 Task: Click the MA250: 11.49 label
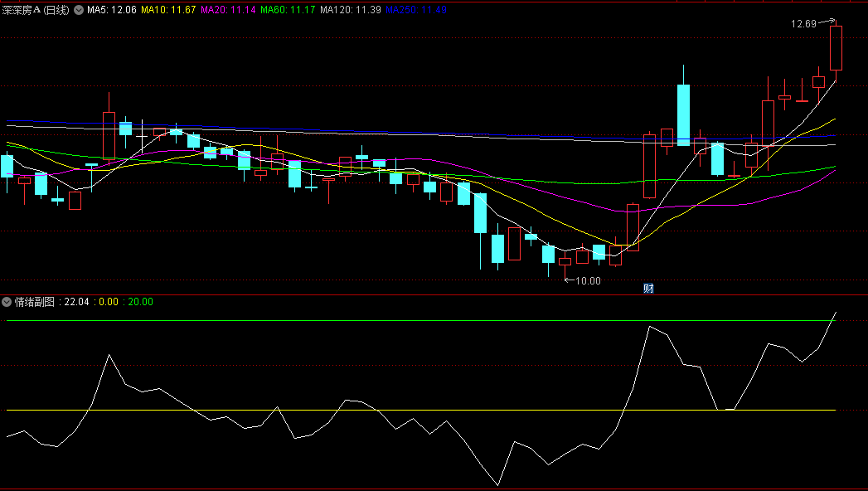tap(416, 10)
